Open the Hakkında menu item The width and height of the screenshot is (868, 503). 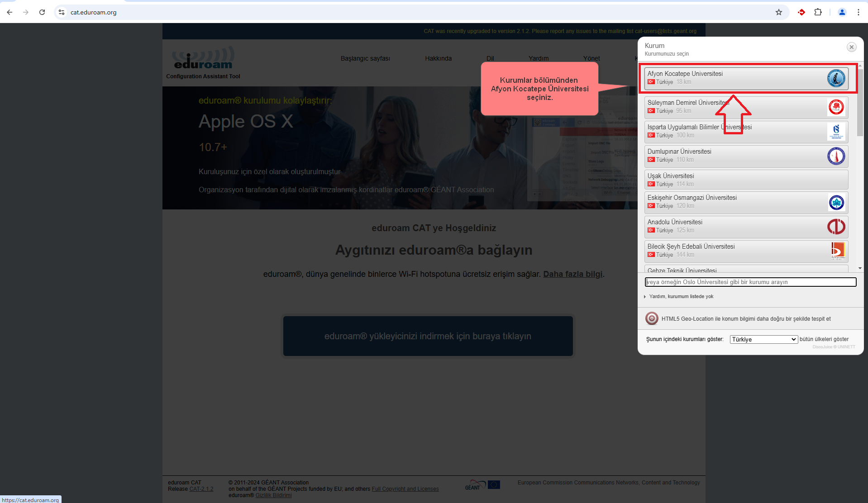click(x=438, y=58)
